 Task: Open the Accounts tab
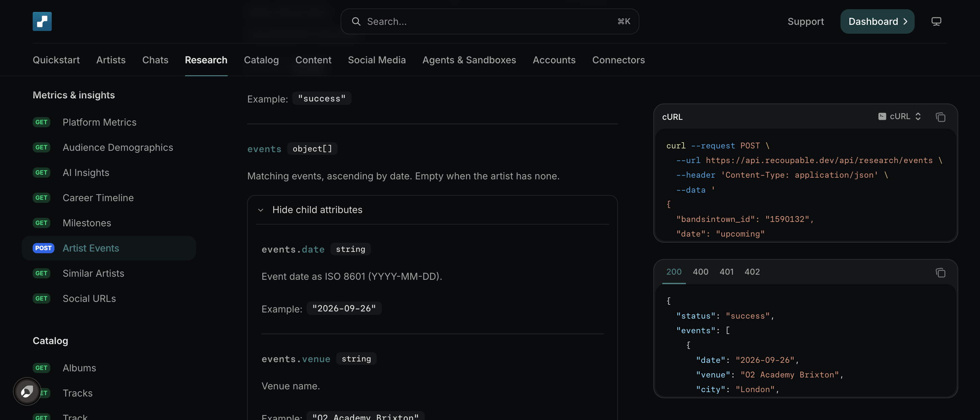(554, 60)
